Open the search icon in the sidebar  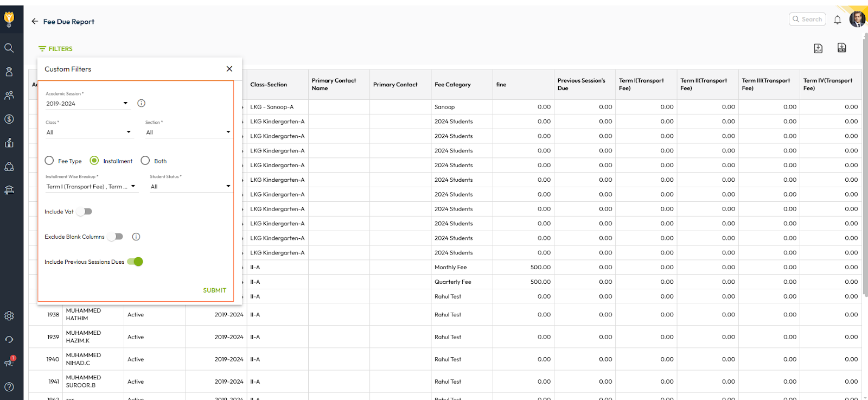pos(9,48)
